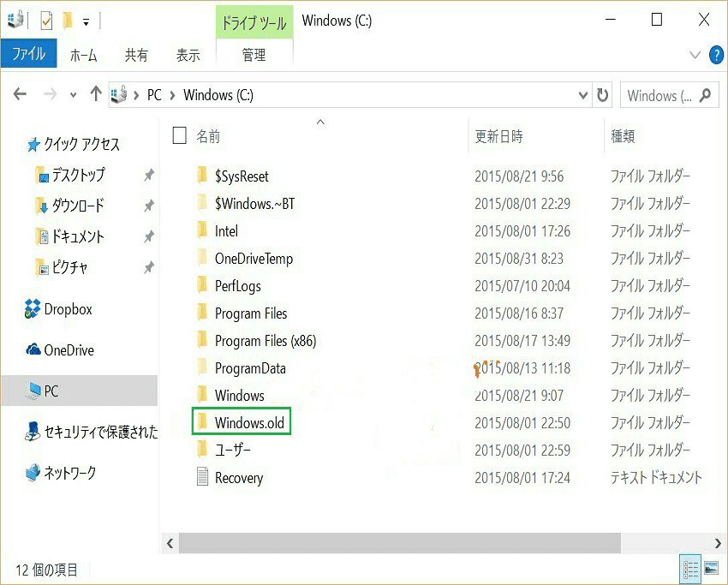Image resolution: width=728 pixels, height=585 pixels.
Task: Click the Windows (C:) breadcrumb in the address bar
Action: (218, 95)
